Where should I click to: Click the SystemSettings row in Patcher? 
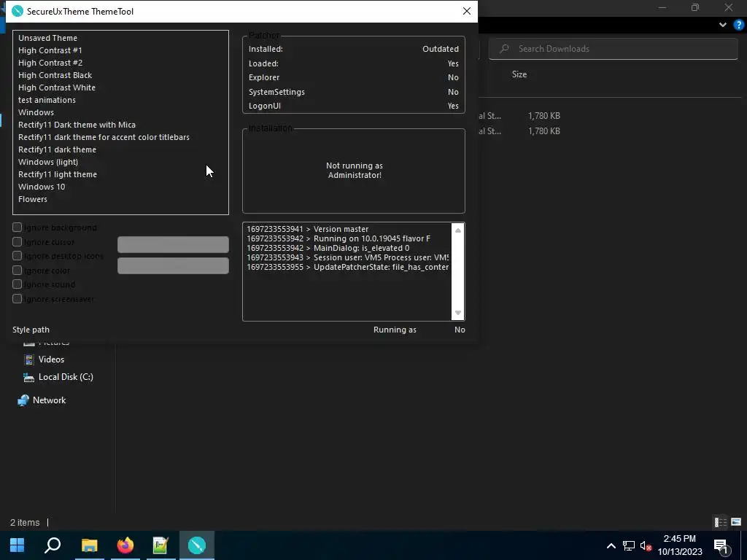[x=354, y=92]
